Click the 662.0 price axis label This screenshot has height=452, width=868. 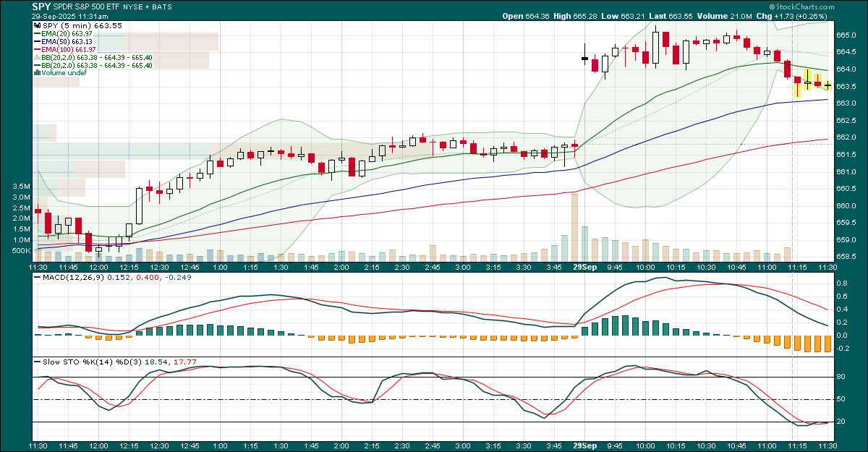coord(846,137)
